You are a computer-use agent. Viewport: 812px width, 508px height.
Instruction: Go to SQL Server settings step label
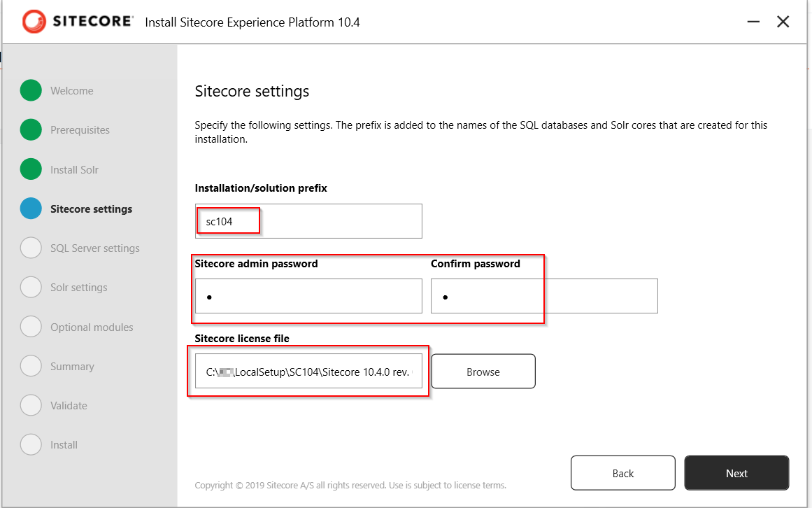coord(94,248)
